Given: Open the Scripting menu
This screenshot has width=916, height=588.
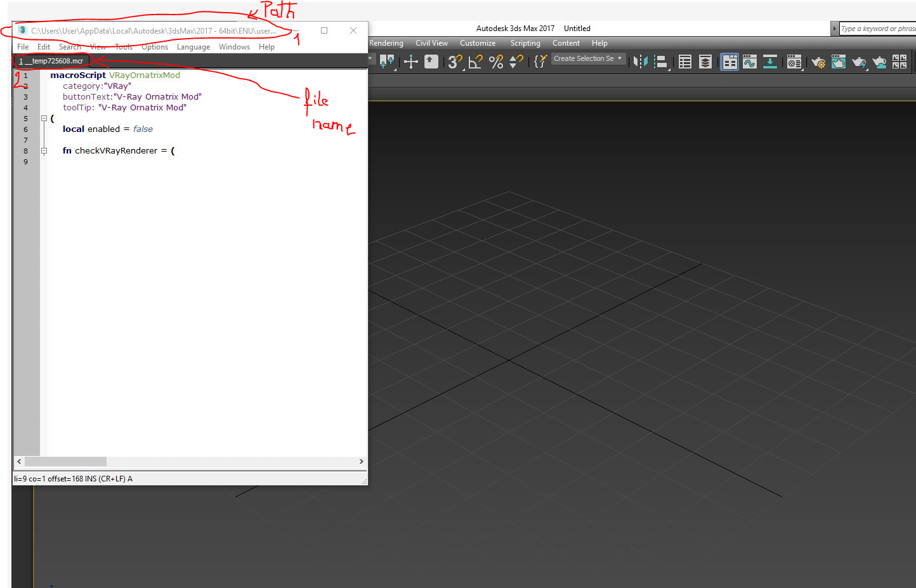Looking at the screenshot, I should 525,43.
